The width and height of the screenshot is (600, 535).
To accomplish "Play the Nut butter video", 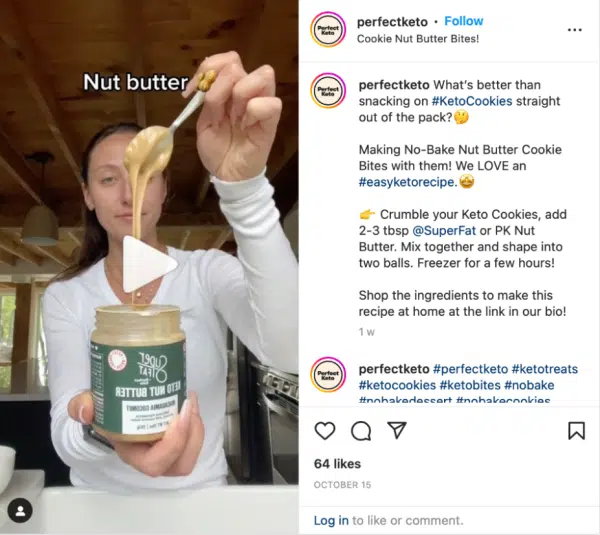I will (150, 264).
